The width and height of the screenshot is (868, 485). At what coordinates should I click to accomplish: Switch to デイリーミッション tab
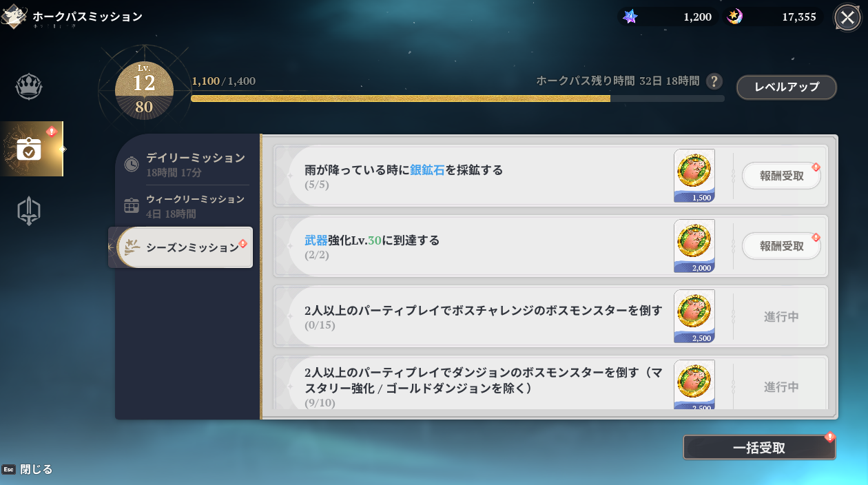tap(186, 164)
